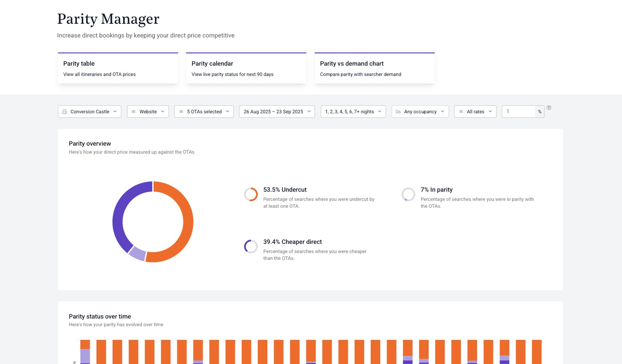Click the building icon beside Conversion Castle
The width and height of the screenshot is (622, 364).
65,111
